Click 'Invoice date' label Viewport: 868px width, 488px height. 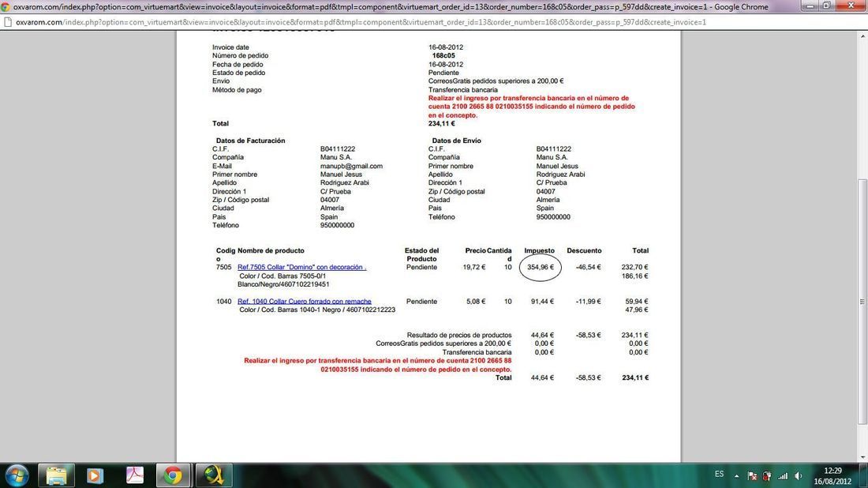(230, 47)
